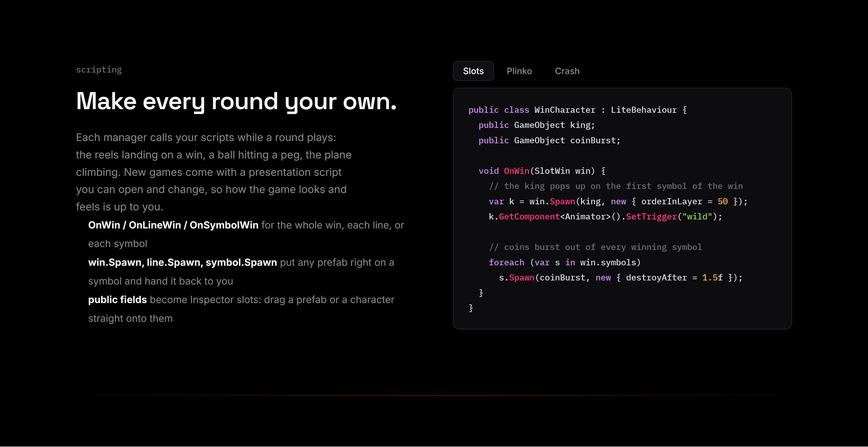Click the 'public class WinCharacter : LiteBehaviour {' code line
Image resolution: width=868 pixels, height=447 pixels.
pos(578,110)
